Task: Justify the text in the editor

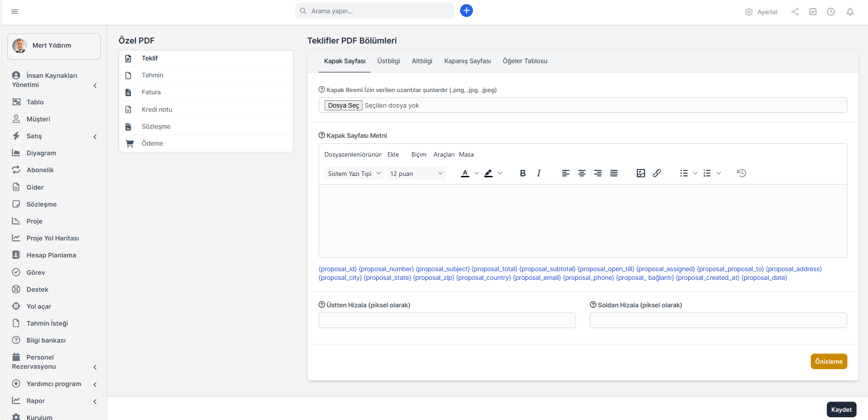Action: coord(614,173)
